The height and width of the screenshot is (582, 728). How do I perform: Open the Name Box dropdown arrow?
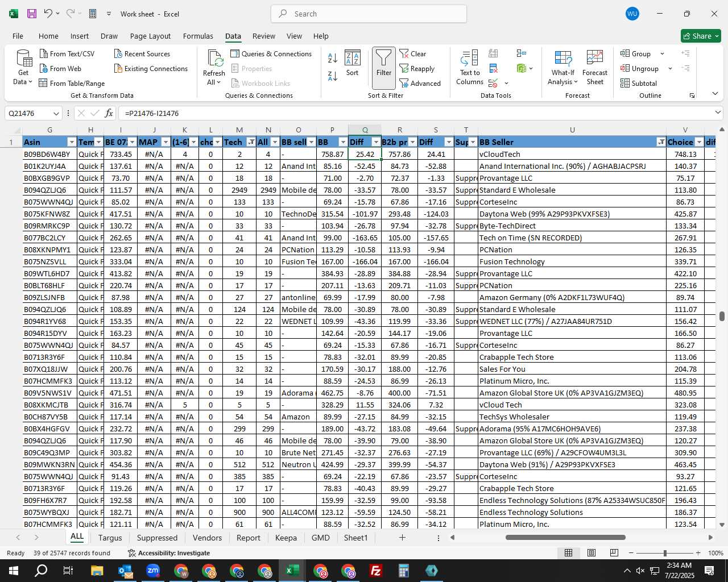point(56,113)
